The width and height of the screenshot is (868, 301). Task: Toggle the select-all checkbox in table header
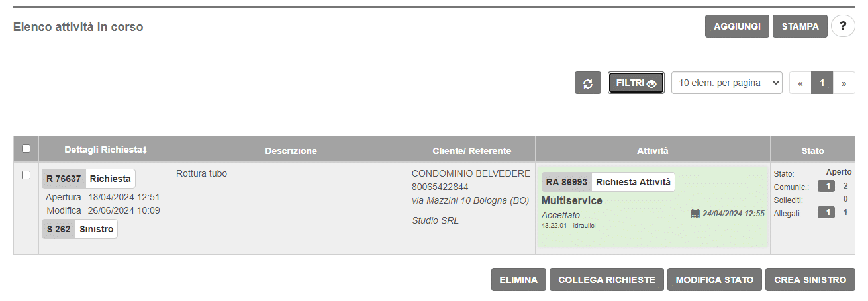tap(26, 148)
